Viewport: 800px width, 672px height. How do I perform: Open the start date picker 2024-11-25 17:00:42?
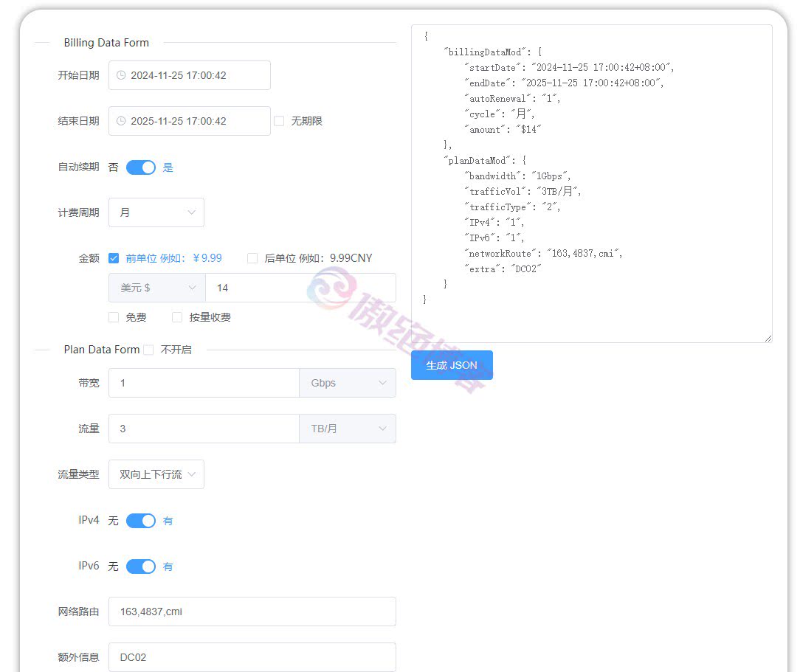pos(189,75)
